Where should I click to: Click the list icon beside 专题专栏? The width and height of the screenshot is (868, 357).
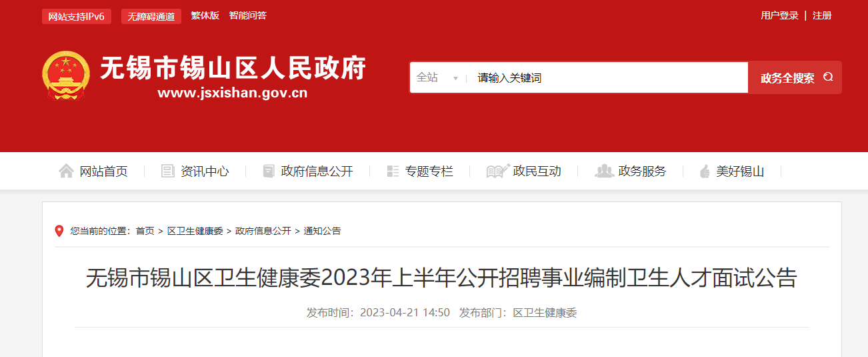click(393, 171)
